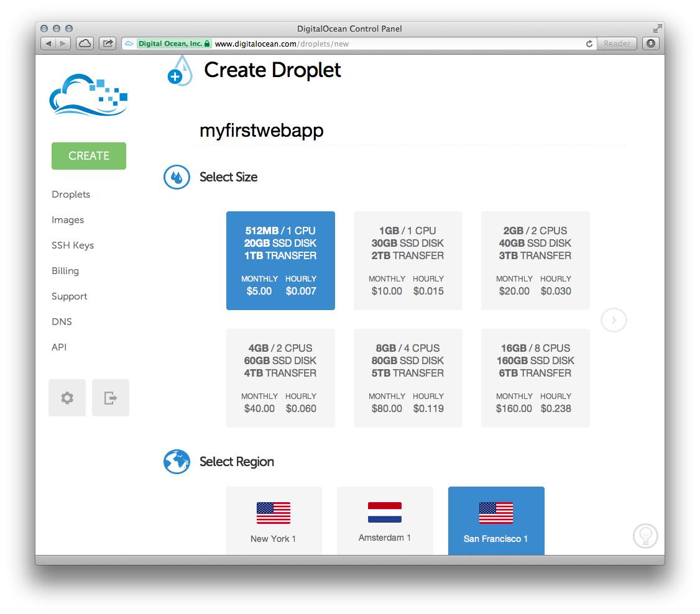Click the Share button in toolbar
Screen dimensions: 700x614
click(108, 44)
